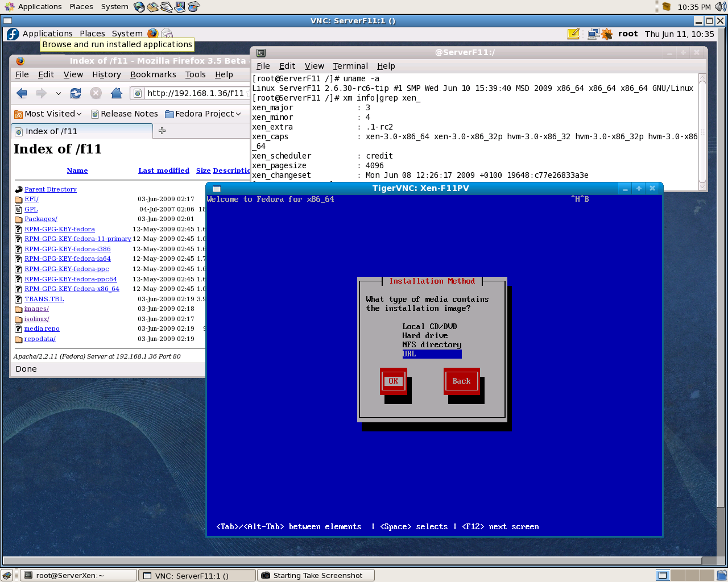
Task: Launch Firefox from the inner Fedora panel
Action: pyautogui.click(x=152, y=34)
